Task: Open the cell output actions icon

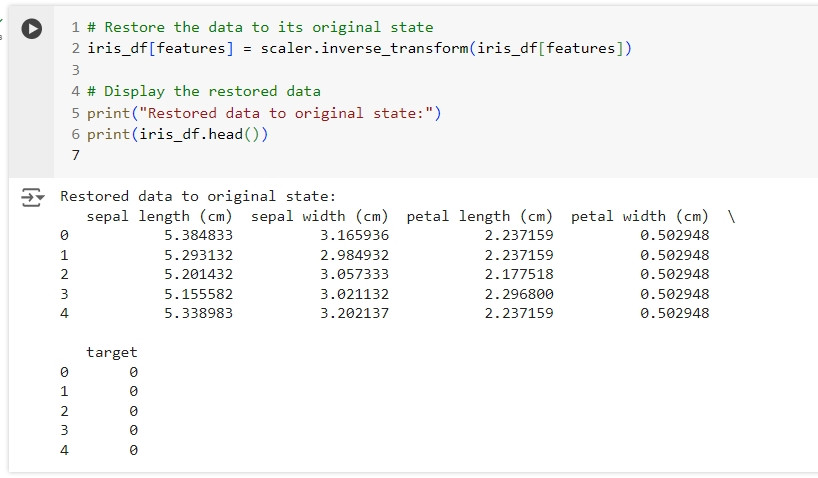Action: pos(32,197)
